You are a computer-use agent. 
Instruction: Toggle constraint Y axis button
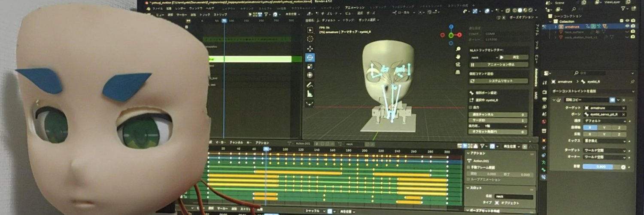(x=605, y=128)
